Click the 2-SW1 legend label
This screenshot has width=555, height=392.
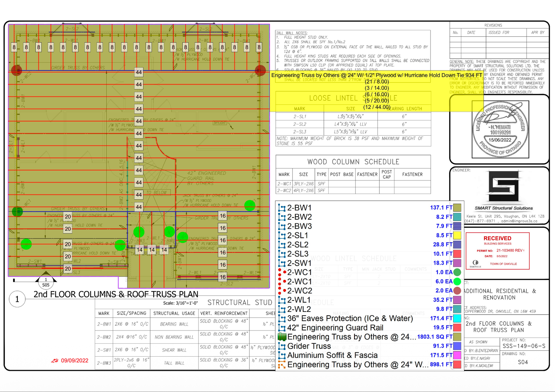tap(299, 263)
